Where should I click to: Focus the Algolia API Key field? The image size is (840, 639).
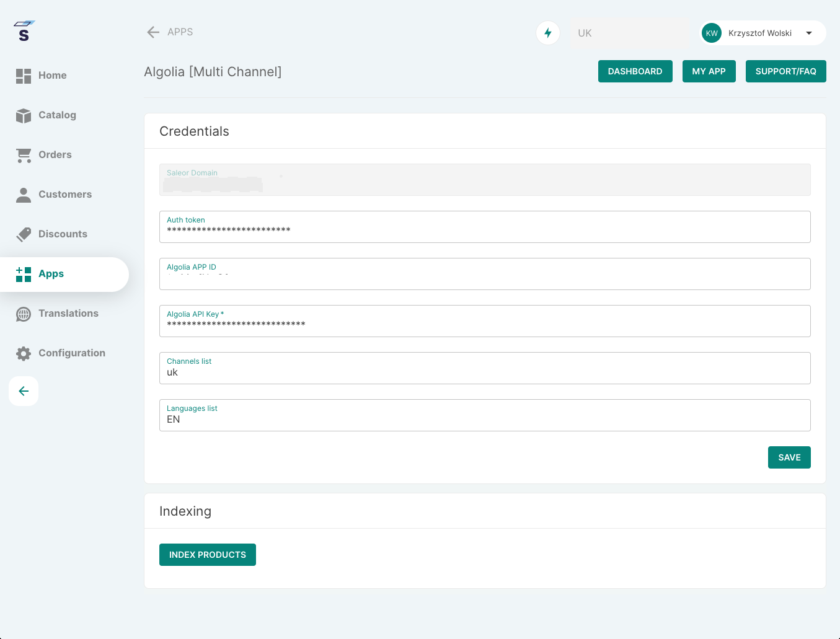[x=485, y=321]
